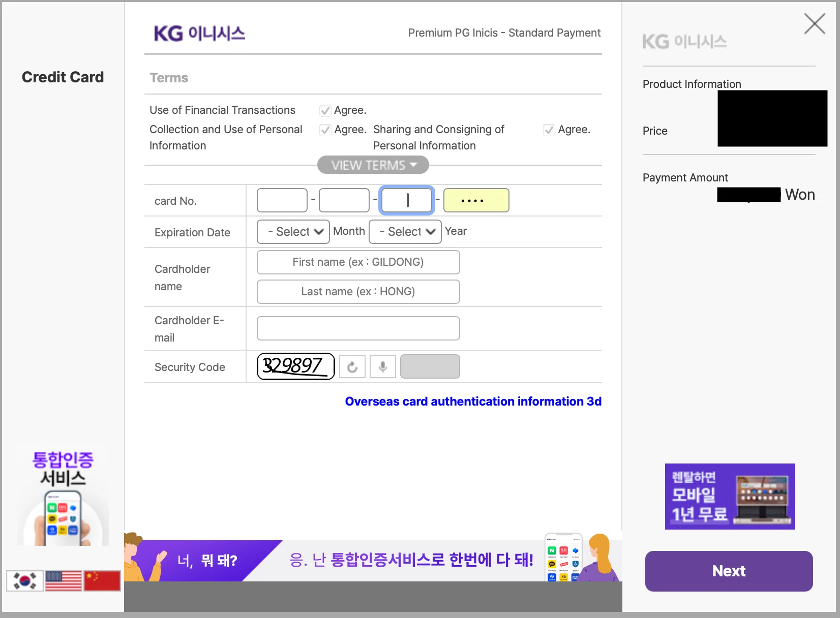Open the expiration Month dropdown
This screenshot has width=840, height=618.
(x=293, y=232)
